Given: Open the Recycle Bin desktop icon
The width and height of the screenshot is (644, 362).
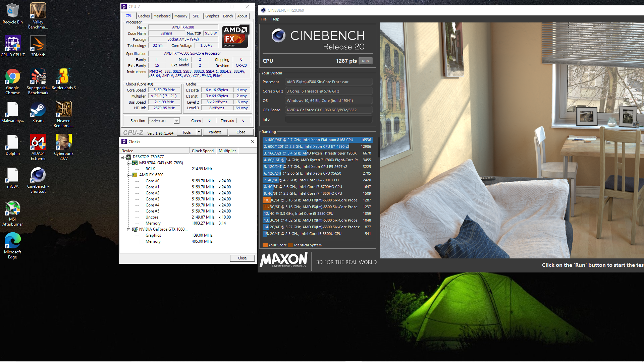Looking at the screenshot, I should pyautogui.click(x=12, y=13).
